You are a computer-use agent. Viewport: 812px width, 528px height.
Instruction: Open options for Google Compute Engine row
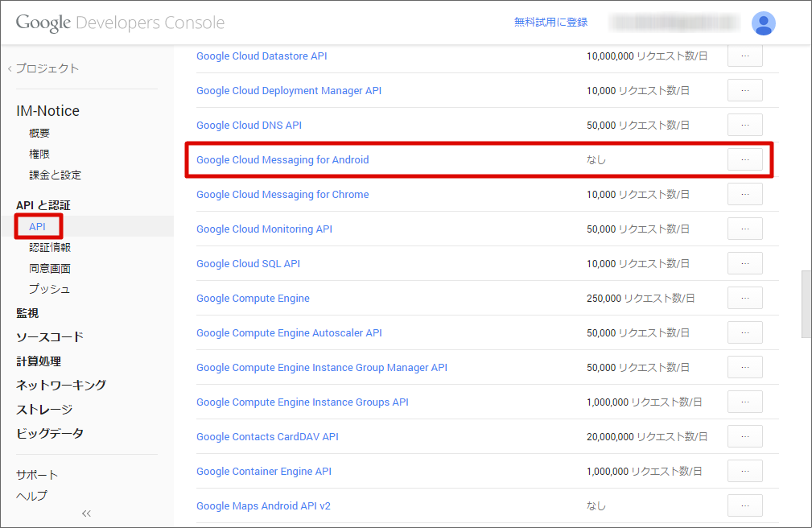[x=744, y=298]
